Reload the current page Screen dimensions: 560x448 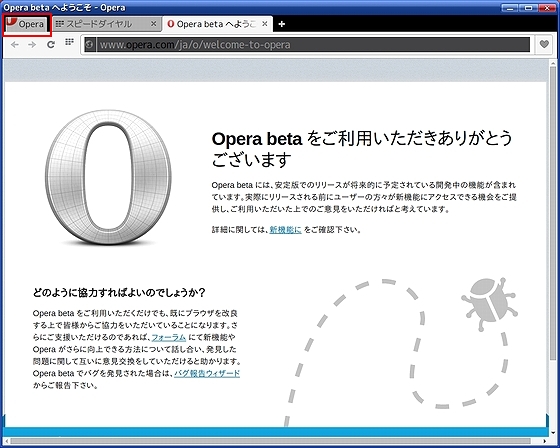pyautogui.click(x=51, y=45)
